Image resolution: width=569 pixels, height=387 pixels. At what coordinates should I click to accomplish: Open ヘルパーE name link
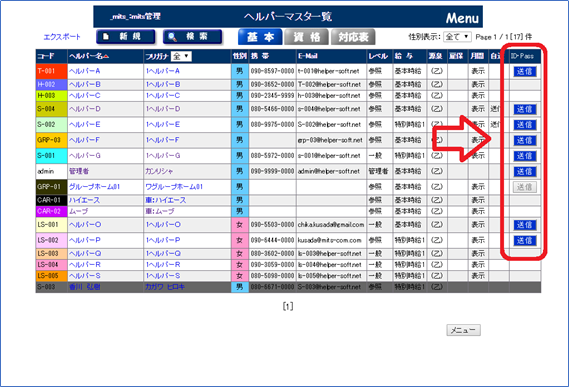click(85, 125)
